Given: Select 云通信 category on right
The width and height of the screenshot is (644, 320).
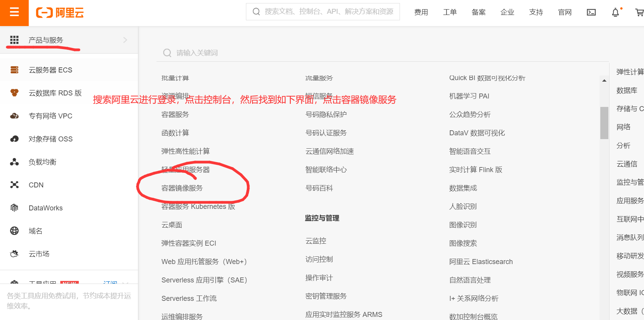Looking at the screenshot, I should click(x=627, y=164).
